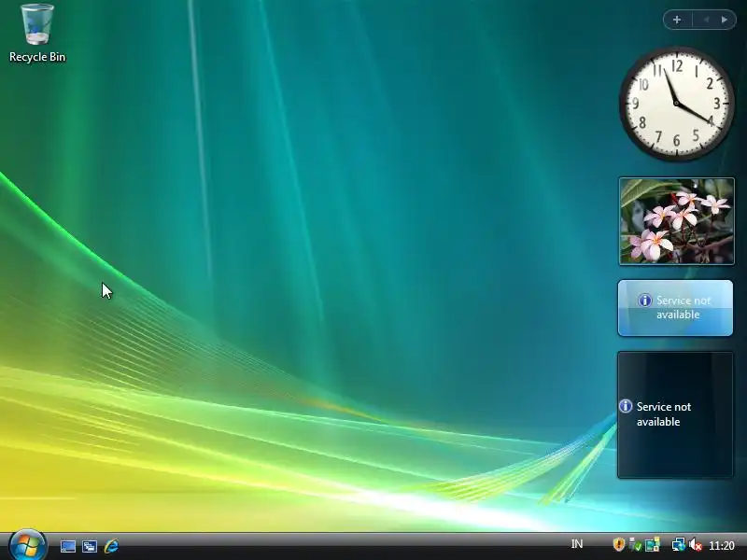The width and height of the screenshot is (747, 560).
Task: Click the 11:20 taskbar clock
Action: 721,545
